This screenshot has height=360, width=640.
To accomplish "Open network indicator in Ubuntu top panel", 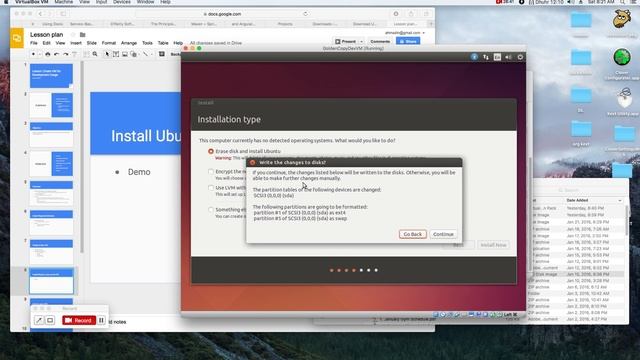I will pos(486,57).
